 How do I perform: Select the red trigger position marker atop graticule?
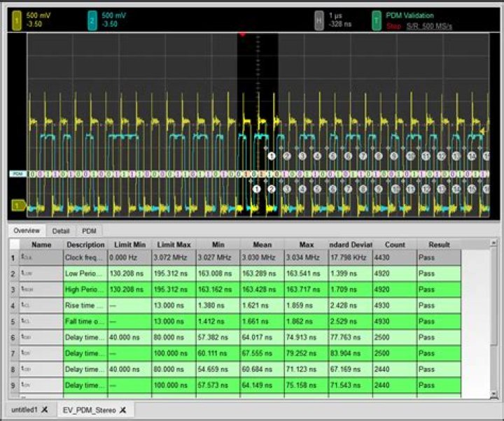coord(243,34)
